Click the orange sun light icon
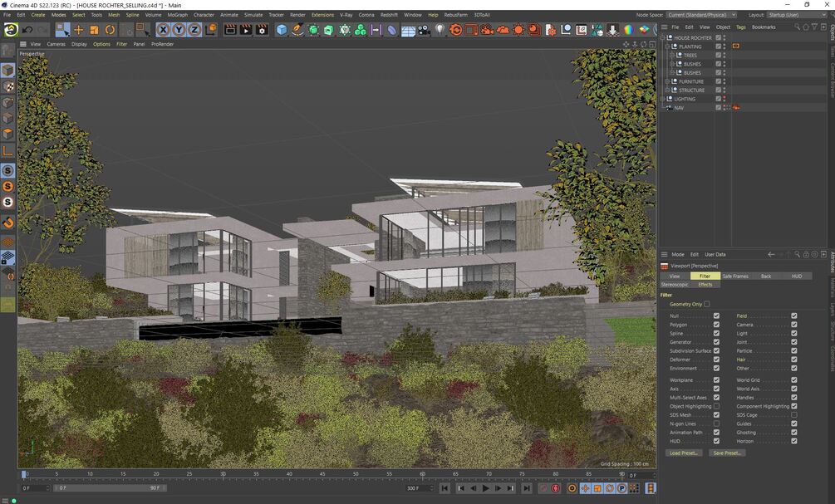Image resolution: width=835 pixels, height=504 pixels. [518, 30]
